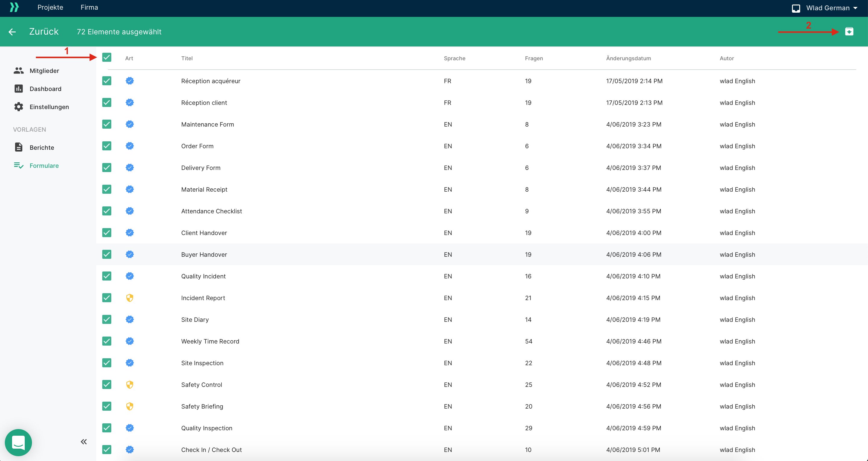Image resolution: width=868 pixels, height=461 pixels.
Task: Collapse the sidebar with double chevron
Action: [x=84, y=441]
